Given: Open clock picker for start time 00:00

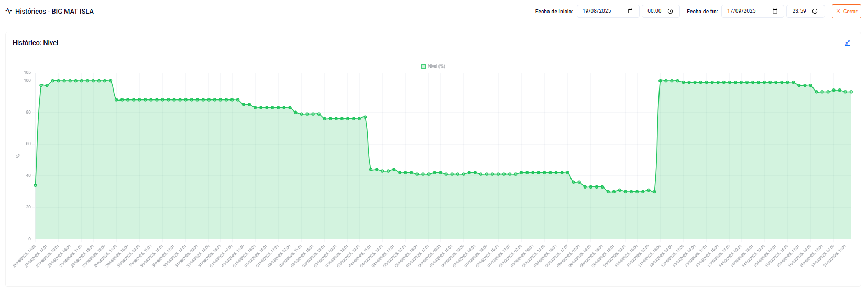Looking at the screenshot, I should point(670,11).
